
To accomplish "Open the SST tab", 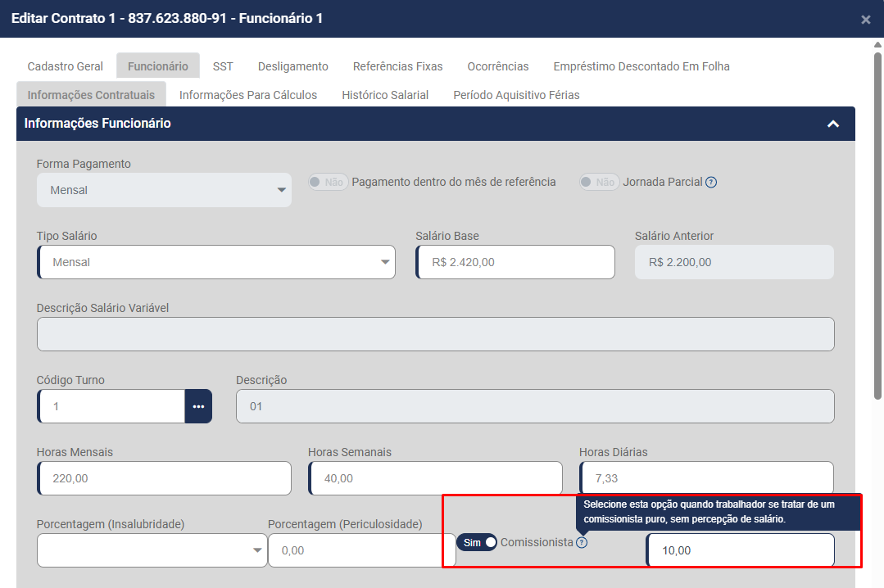I will [x=223, y=66].
